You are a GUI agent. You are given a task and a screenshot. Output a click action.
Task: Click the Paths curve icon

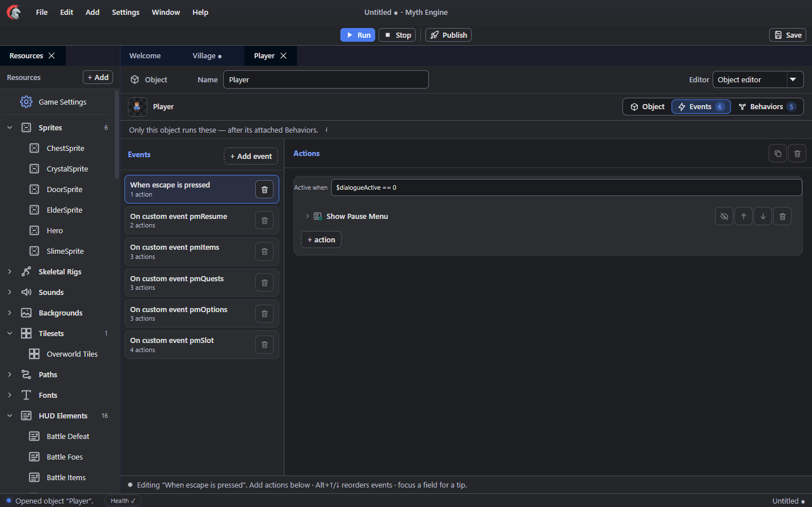[26, 374]
